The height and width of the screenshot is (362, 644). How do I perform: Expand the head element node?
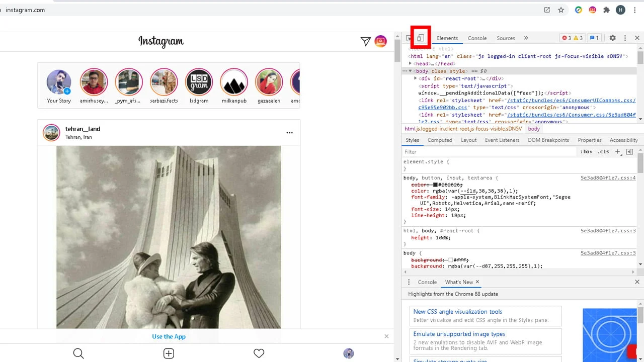pyautogui.click(x=410, y=64)
